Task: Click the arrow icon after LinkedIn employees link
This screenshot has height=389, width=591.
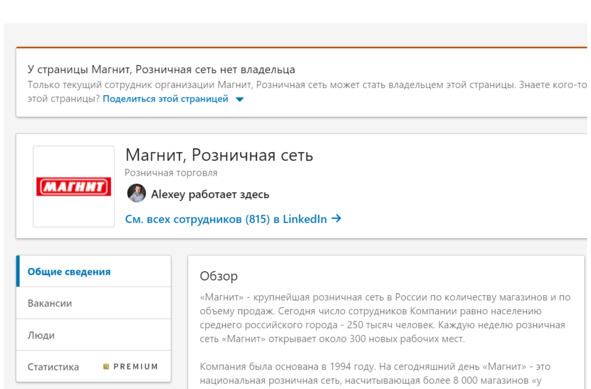Action: (x=336, y=218)
